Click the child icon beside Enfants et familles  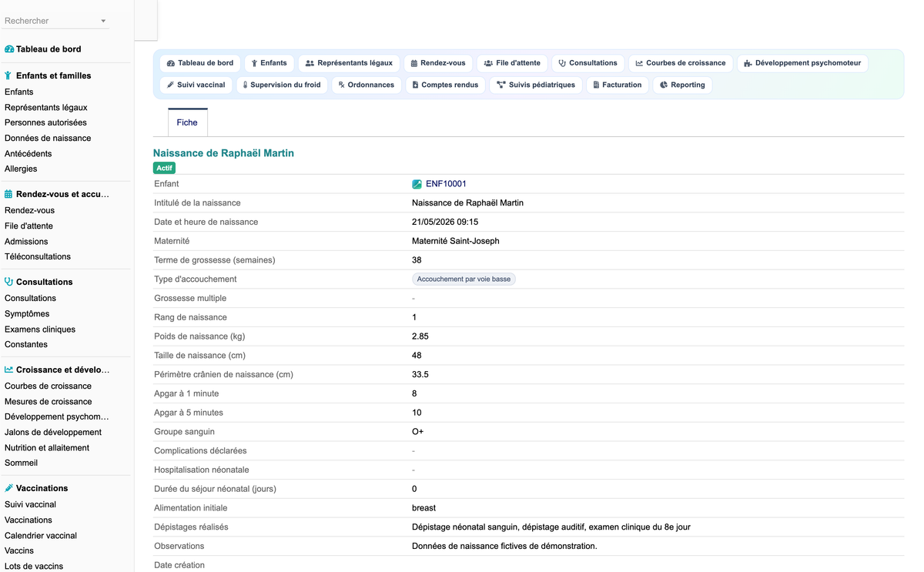click(x=8, y=75)
